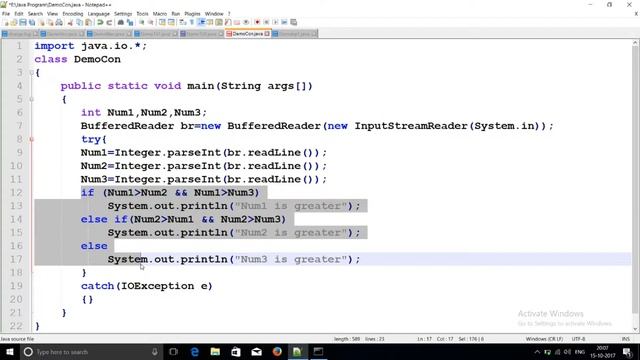Save the current file via toolbar
The width and height of the screenshot is (640, 360).
[23, 22]
